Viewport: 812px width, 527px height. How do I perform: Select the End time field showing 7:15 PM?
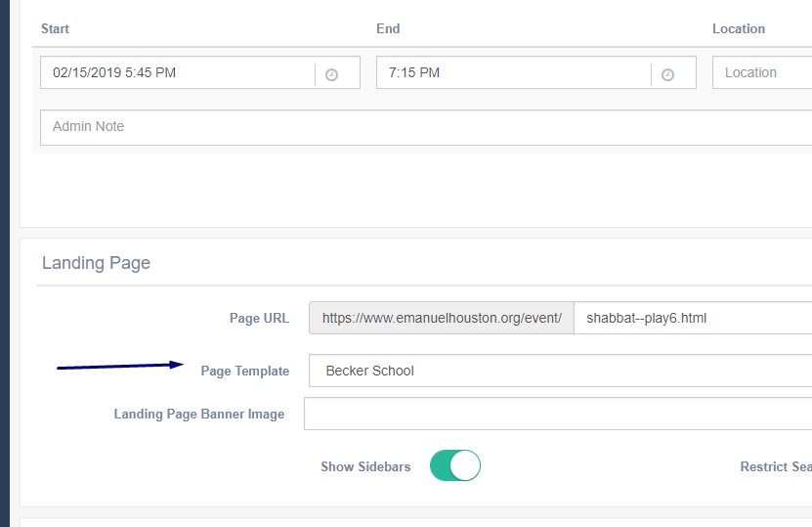click(x=512, y=72)
